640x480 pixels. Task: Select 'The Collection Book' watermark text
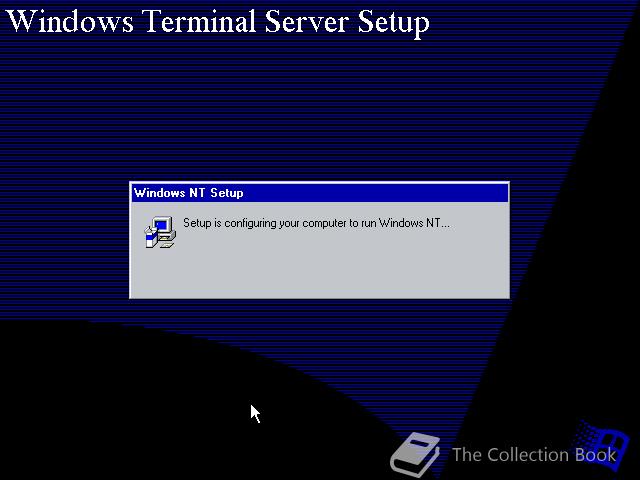[534, 455]
